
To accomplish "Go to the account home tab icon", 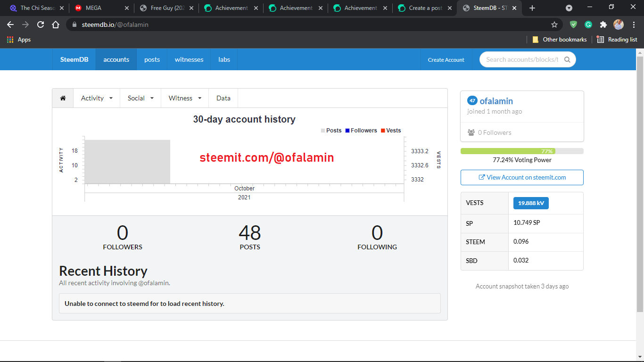I will coord(63,98).
